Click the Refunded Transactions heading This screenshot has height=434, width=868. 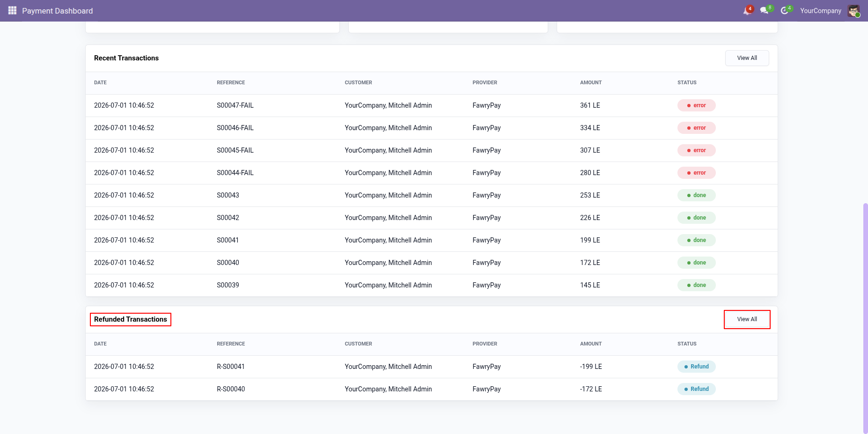click(131, 319)
